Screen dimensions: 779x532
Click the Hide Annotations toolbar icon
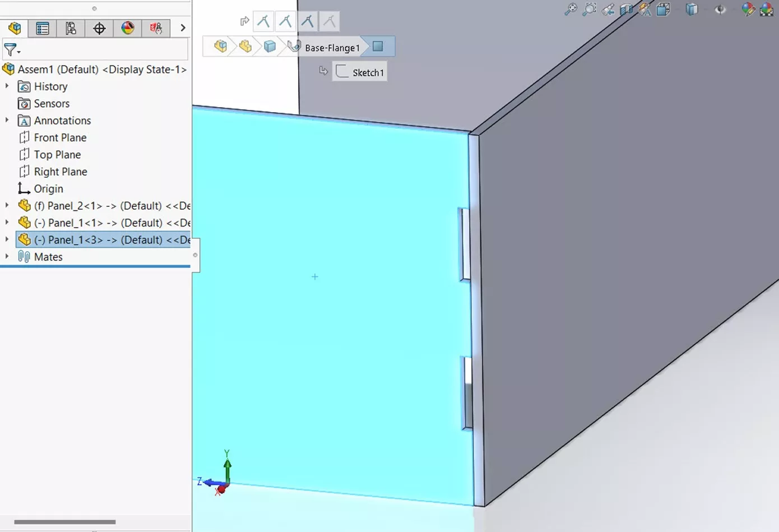point(644,10)
